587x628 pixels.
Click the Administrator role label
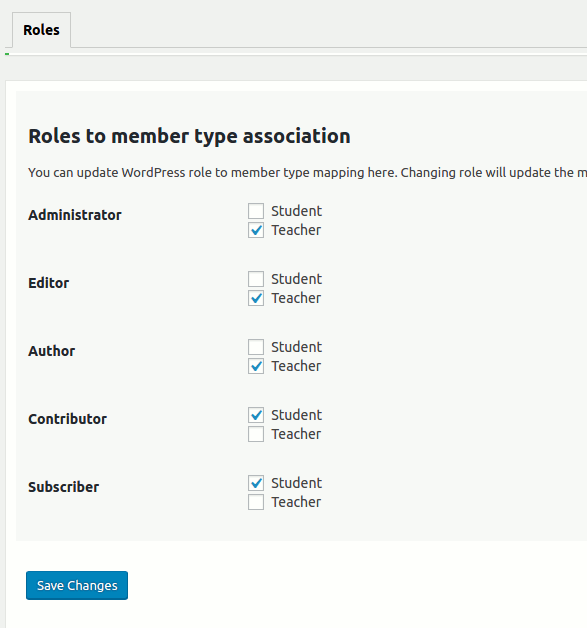(x=74, y=215)
